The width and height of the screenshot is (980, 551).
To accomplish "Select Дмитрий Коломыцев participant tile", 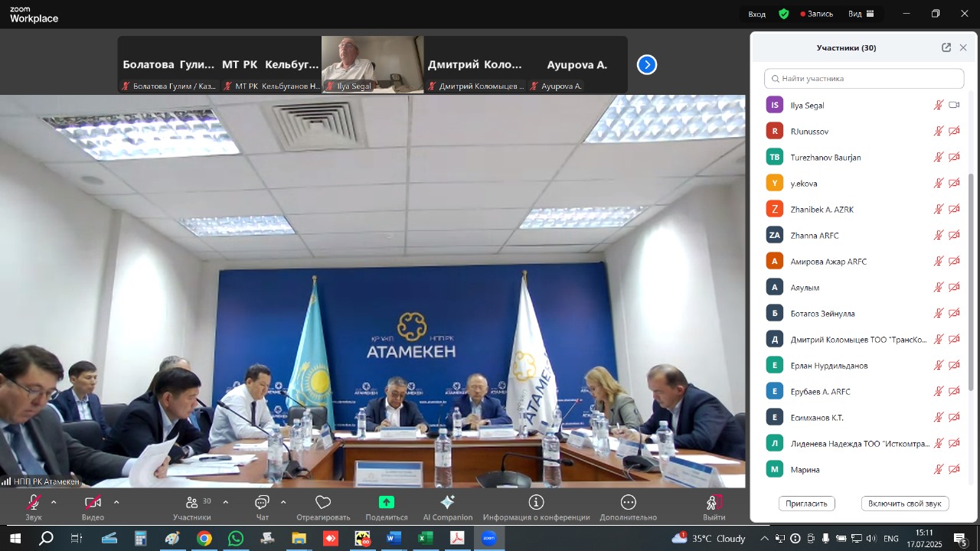I will pyautogui.click(x=475, y=64).
